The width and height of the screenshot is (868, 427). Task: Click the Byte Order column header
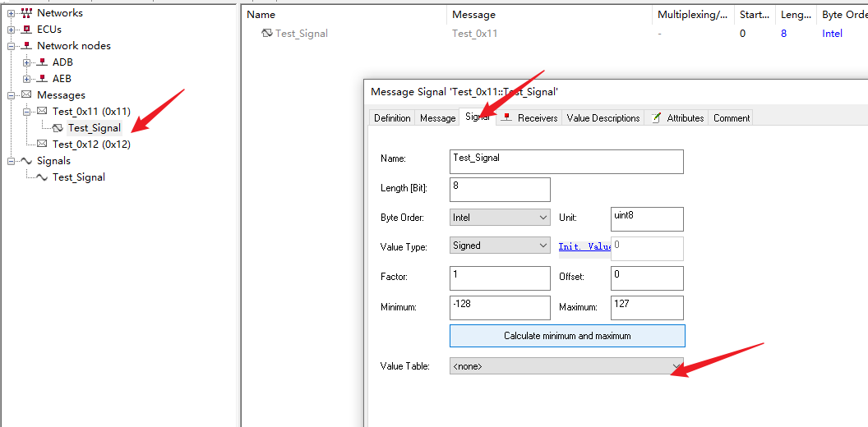(843, 15)
